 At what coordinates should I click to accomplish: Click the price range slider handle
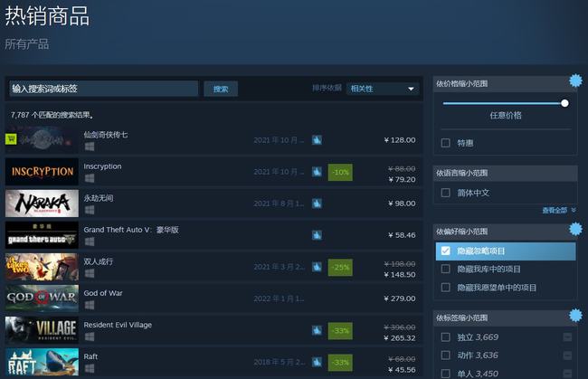[x=564, y=103]
